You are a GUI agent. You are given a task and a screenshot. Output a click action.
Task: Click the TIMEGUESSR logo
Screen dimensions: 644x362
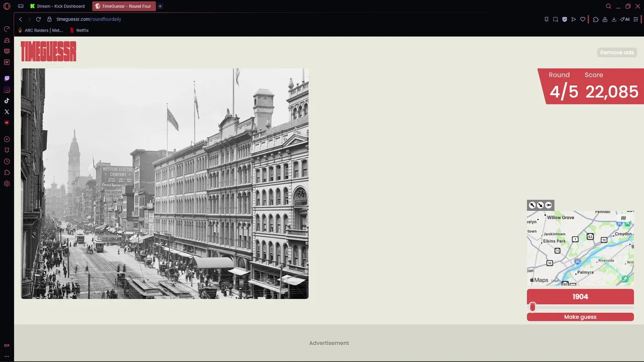(x=48, y=51)
